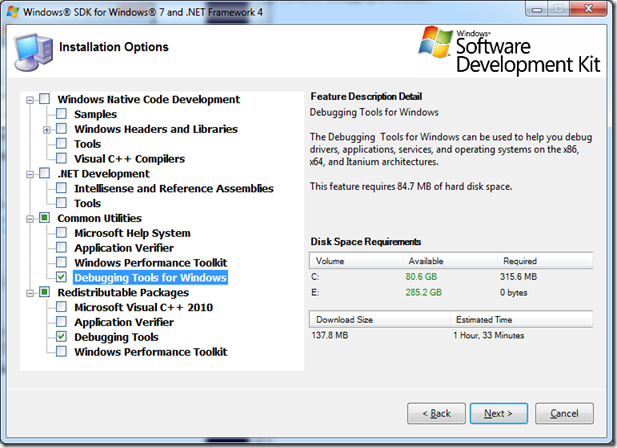Close the SDK installer window
Image resolution: width=617 pixels, height=448 pixels.
coord(588,9)
